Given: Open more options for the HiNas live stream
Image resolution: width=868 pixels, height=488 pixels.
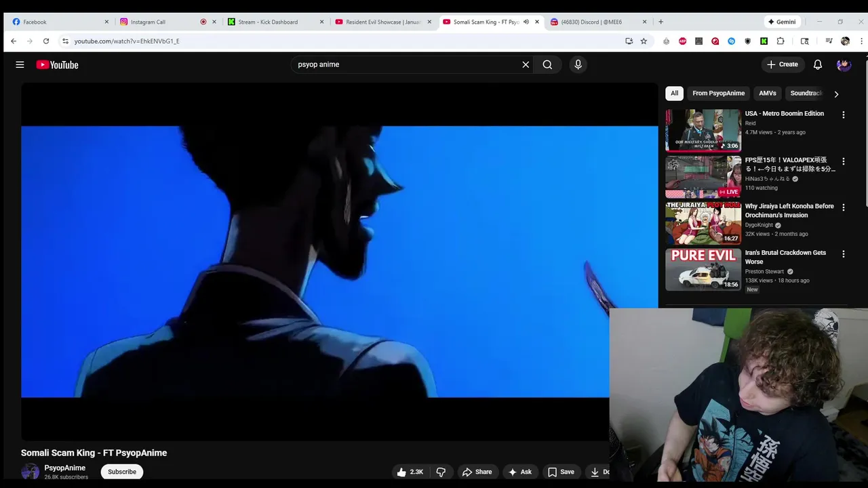Looking at the screenshot, I should [844, 161].
